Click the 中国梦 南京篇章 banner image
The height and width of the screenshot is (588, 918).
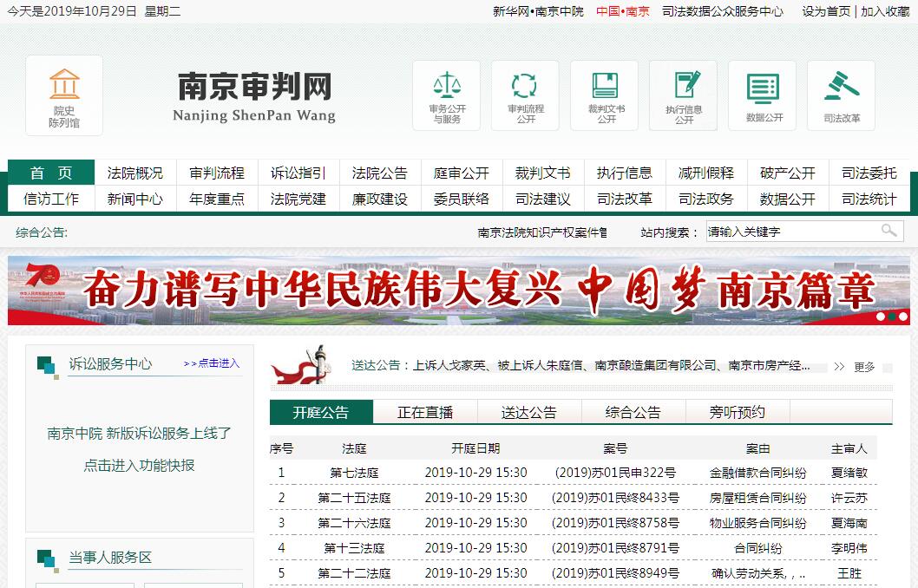459,291
